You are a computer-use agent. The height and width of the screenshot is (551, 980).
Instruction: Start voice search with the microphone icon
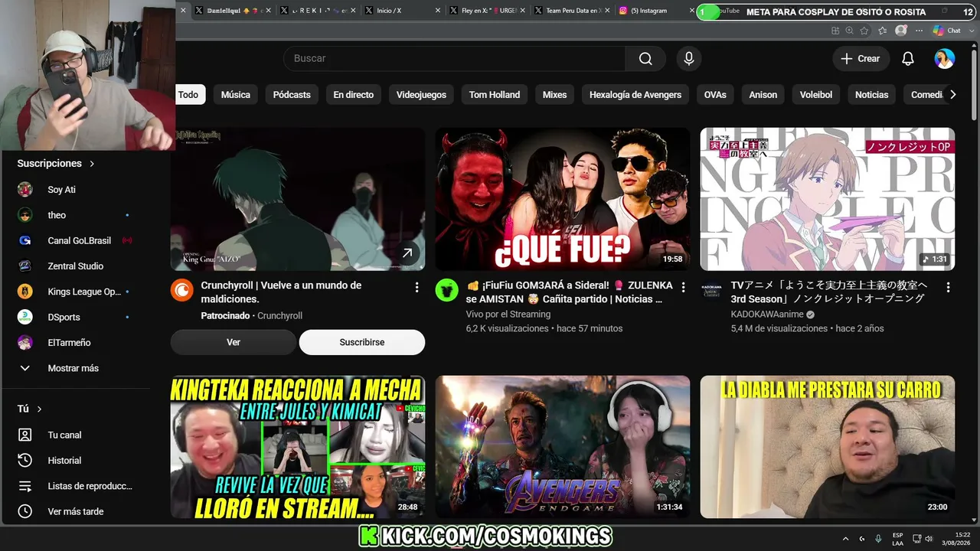[689, 59]
